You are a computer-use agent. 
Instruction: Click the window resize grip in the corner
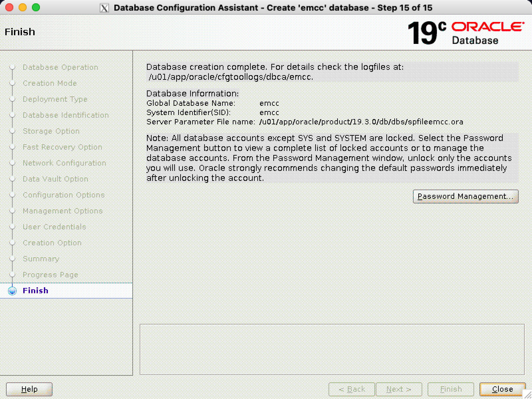coord(528,395)
